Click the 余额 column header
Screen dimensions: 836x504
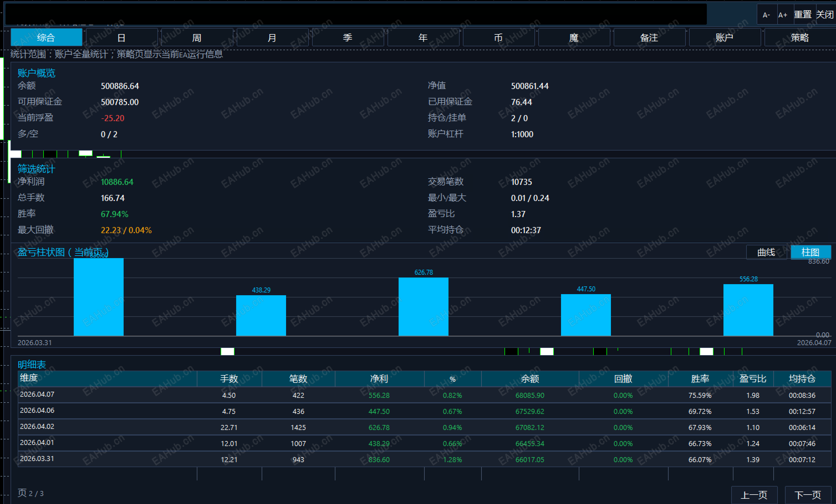530,378
